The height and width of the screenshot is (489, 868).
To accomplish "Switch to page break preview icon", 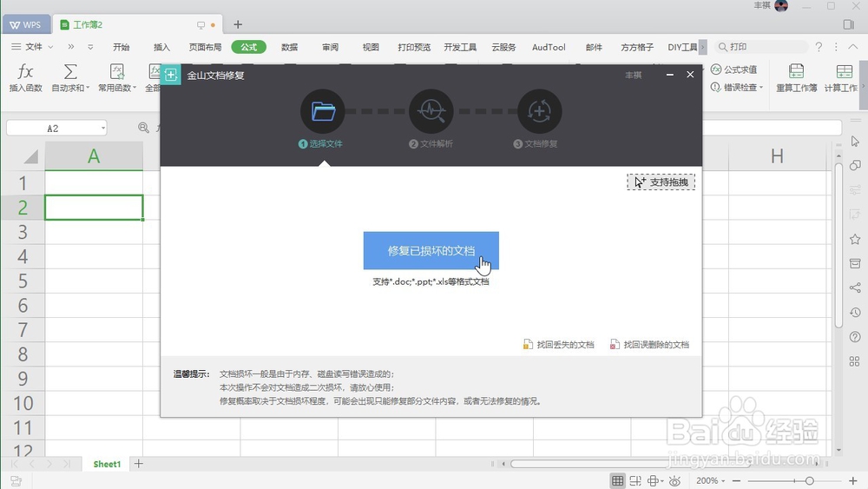I will click(x=635, y=480).
